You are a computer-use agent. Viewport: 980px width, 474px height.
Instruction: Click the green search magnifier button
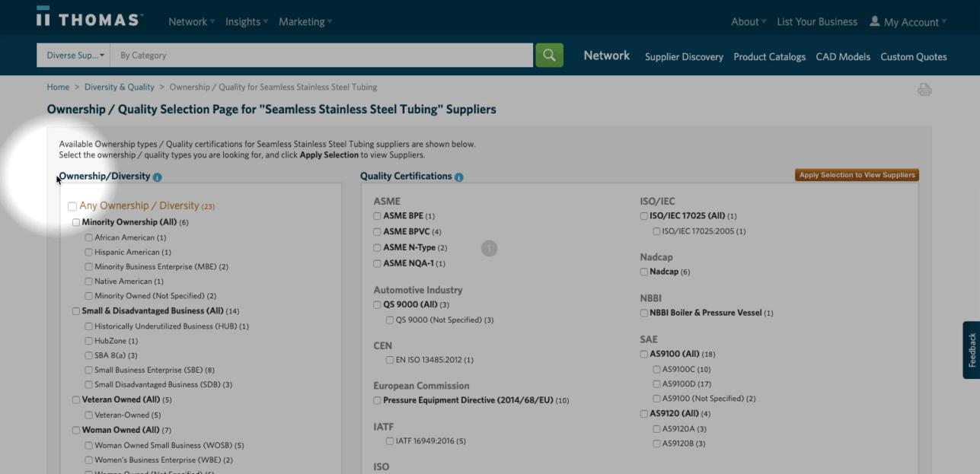549,55
